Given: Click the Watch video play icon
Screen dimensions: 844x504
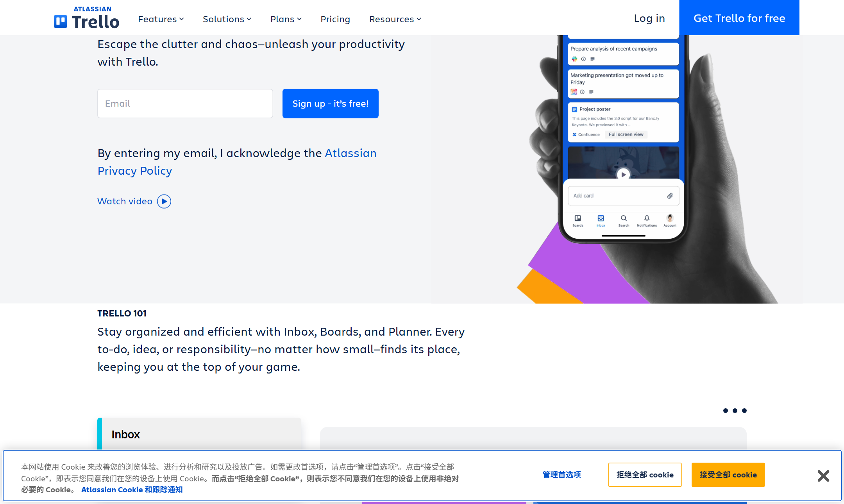Looking at the screenshot, I should (x=164, y=201).
